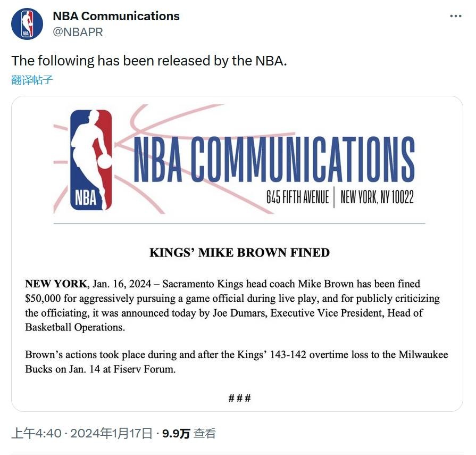
Task: Click the @NBAPR handle
Action: pyautogui.click(x=78, y=32)
